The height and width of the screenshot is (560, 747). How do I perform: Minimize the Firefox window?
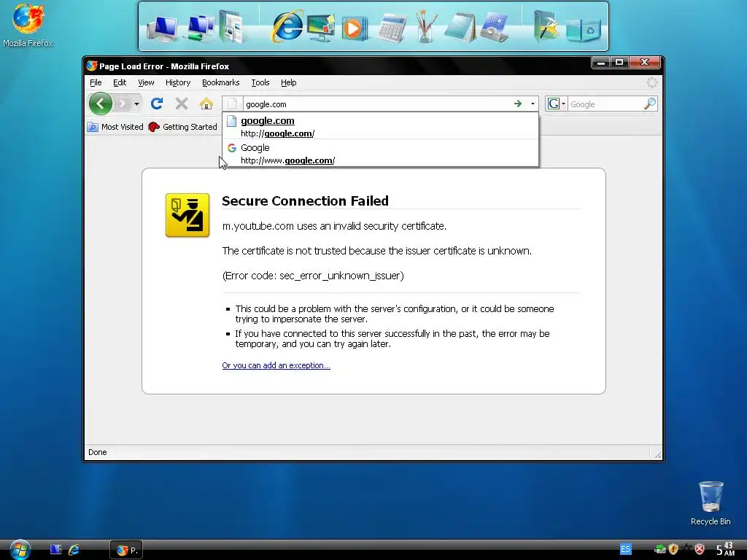click(601, 63)
